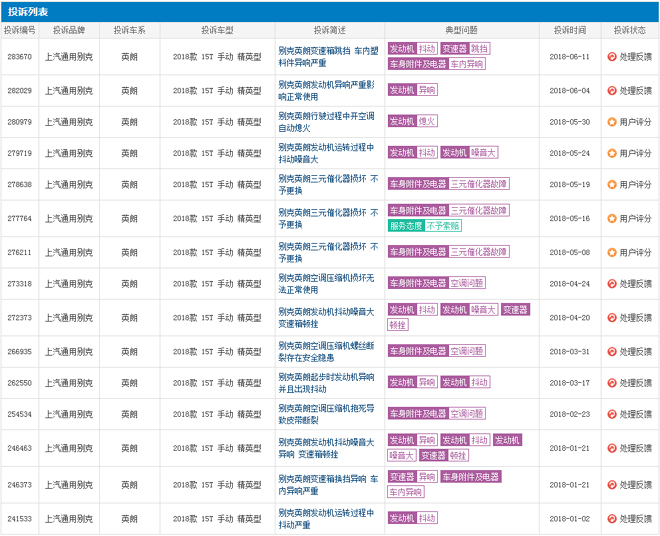This screenshot has height=536, width=660.
Task: Click the orange rating icon in row 277764
Action: pos(612,219)
